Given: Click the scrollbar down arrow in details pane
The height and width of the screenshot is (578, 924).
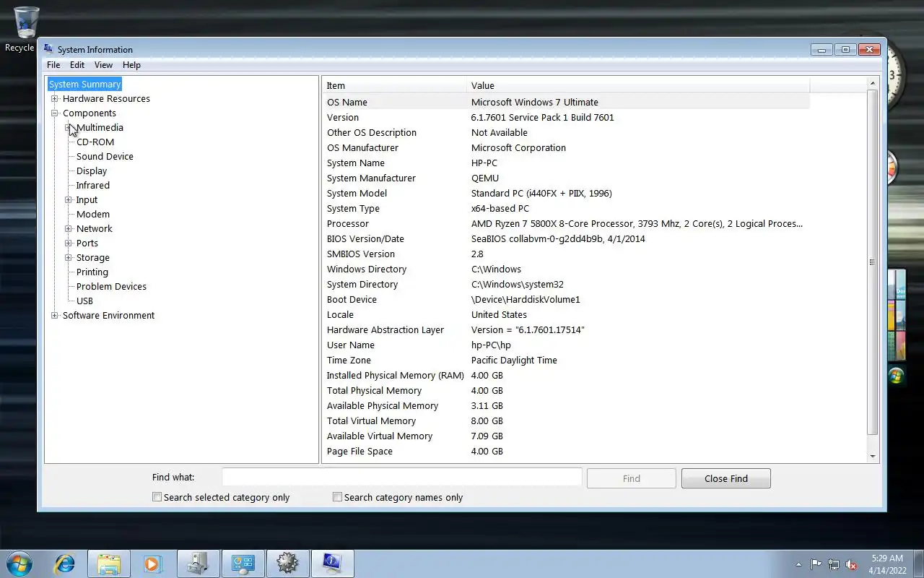Looking at the screenshot, I should click(872, 456).
